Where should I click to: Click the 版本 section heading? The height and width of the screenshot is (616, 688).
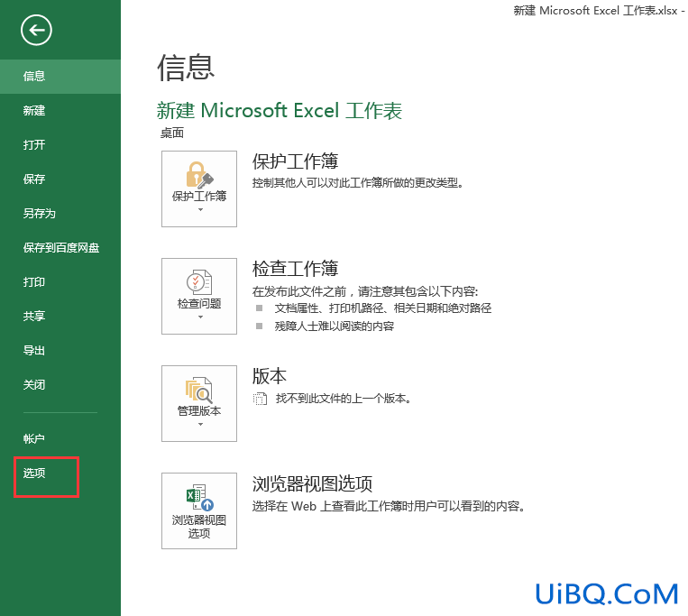[270, 376]
